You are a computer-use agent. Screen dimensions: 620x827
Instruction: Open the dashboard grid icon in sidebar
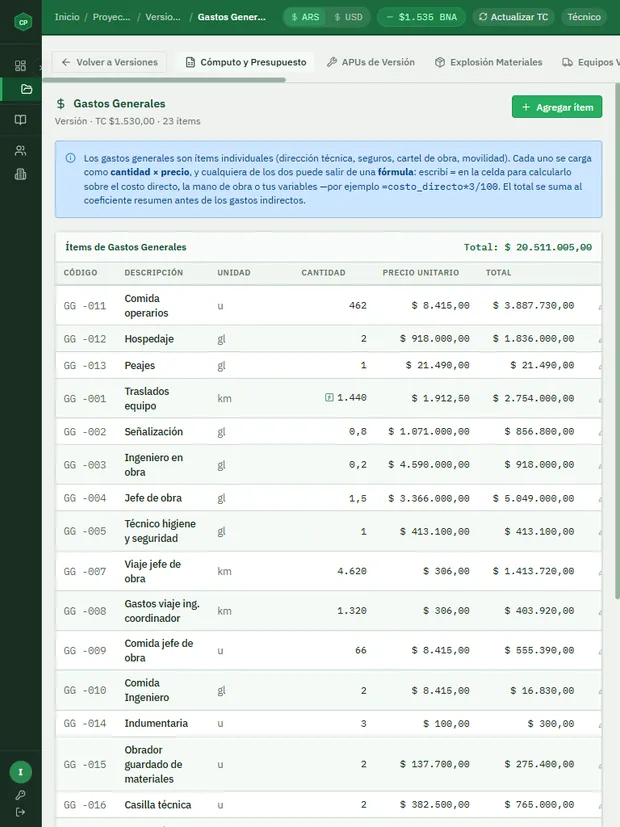[x=20, y=65]
